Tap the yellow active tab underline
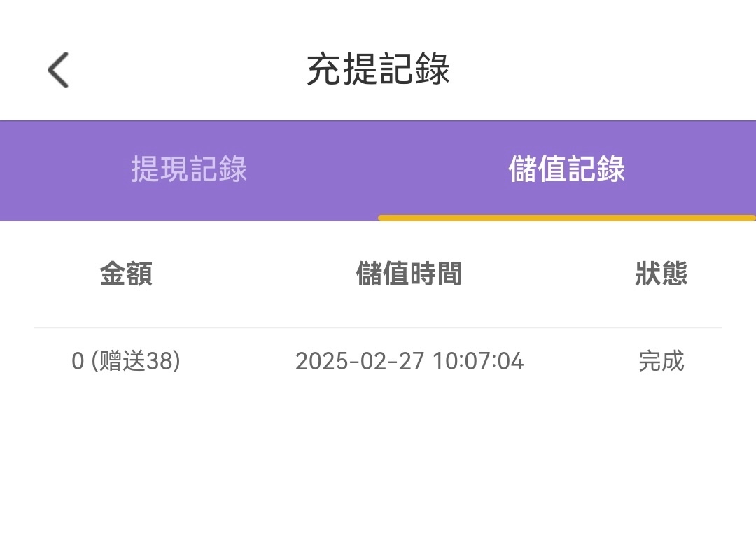Image resolution: width=756 pixels, height=543 pixels. tap(566, 218)
